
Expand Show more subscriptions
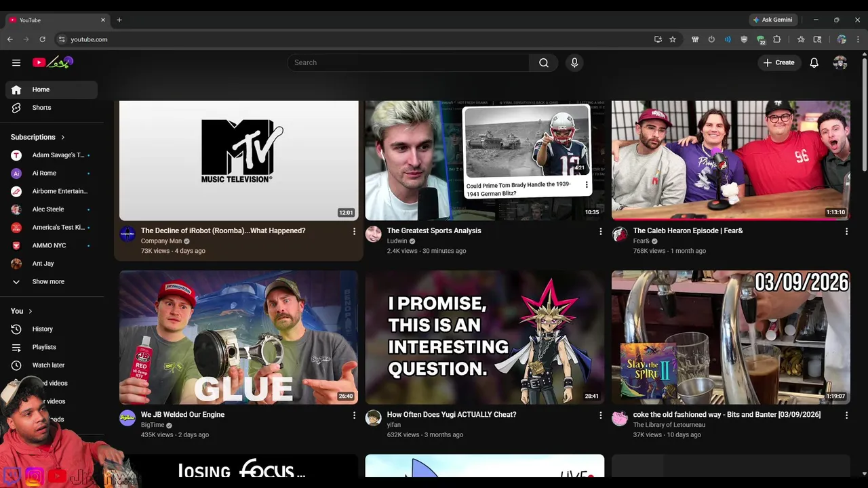click(52, 281)
